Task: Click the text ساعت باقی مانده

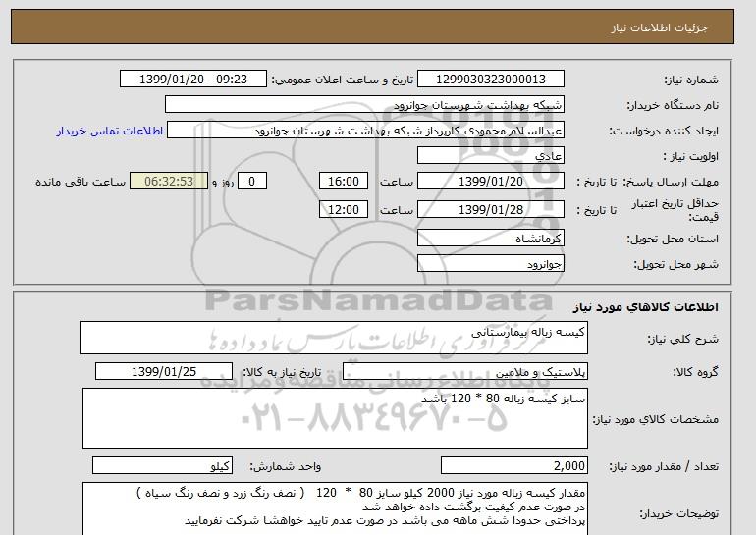Action: click(81, 182)
